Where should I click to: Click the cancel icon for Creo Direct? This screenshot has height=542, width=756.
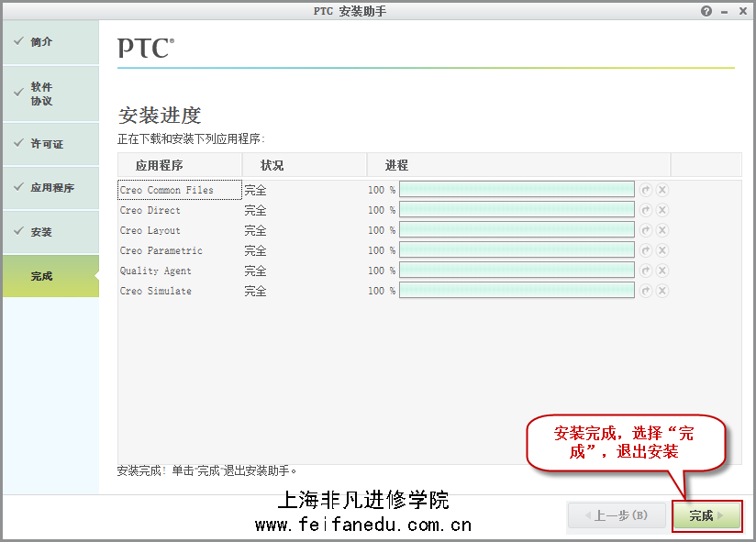point(662,210)
